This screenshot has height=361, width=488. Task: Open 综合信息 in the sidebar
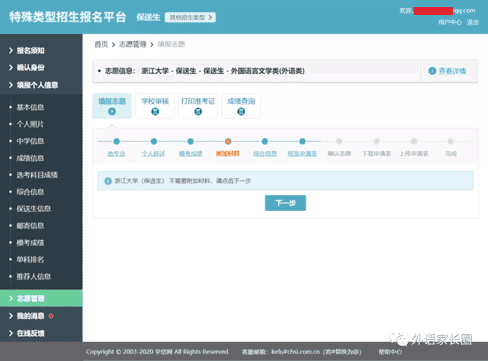(30, 192)
